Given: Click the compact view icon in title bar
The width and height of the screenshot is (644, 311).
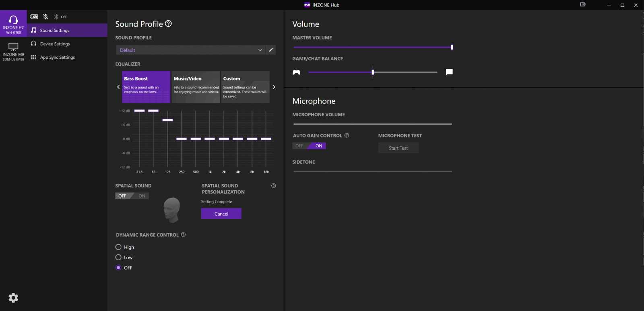Looking at the screenshot, I should (582, 5).
